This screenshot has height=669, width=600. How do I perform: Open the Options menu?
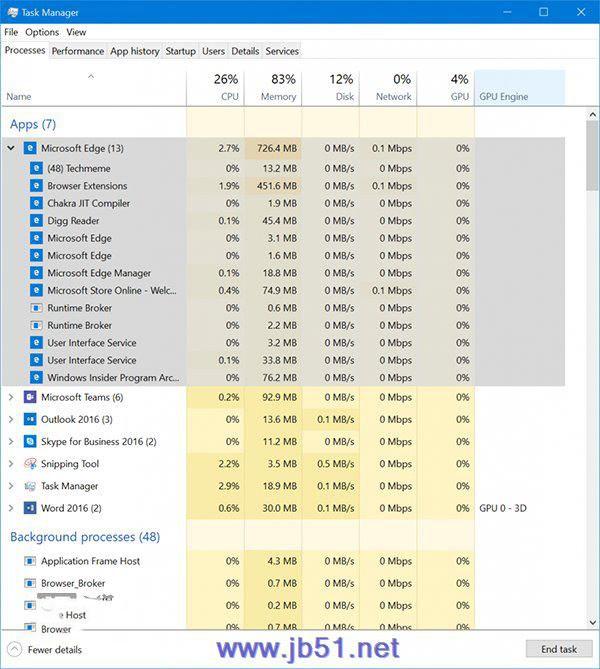pos(42,32)
